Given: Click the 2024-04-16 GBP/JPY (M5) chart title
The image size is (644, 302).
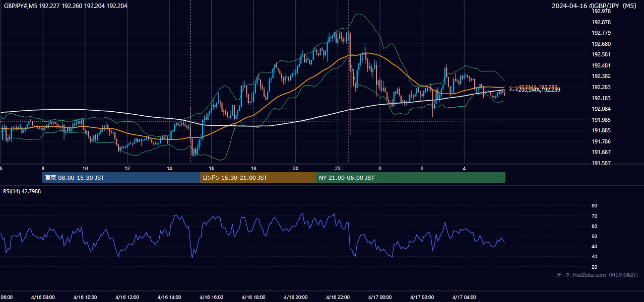Looking at the screenshot, I should click(x=595, y=6).
